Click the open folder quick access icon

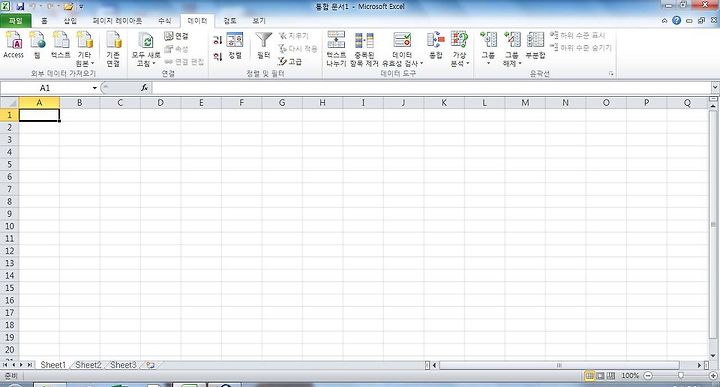point(69,6)
